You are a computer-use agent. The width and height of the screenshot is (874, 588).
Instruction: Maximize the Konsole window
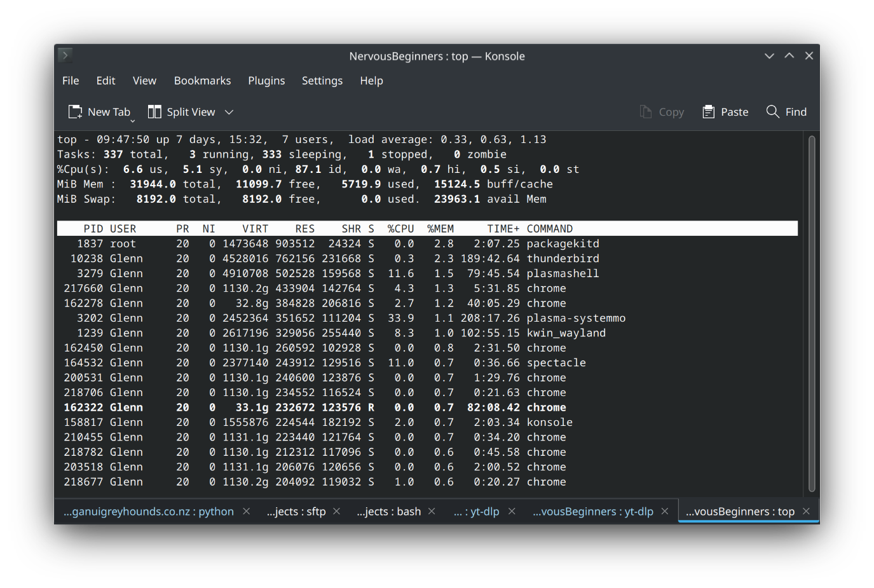(x=789, y=56)
